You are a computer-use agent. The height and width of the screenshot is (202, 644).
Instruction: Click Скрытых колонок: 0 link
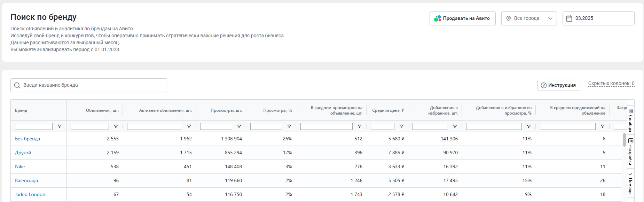tap(611, 84)
